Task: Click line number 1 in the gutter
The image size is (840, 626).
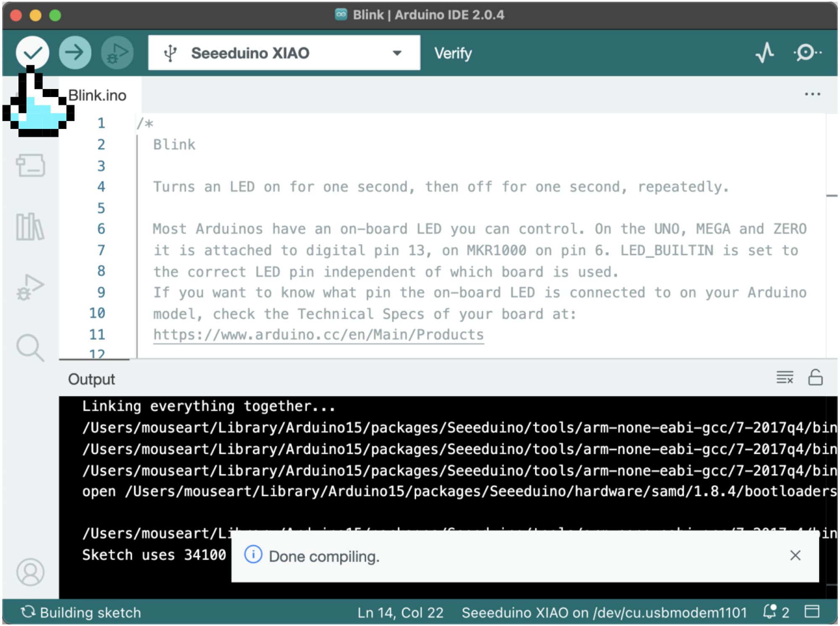Action: click(x=101, y=123)
